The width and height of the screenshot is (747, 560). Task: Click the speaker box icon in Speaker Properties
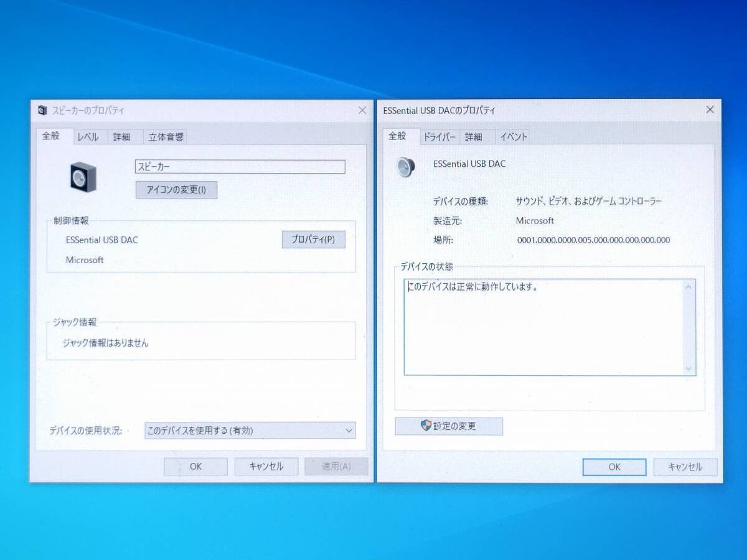[83, 177]
